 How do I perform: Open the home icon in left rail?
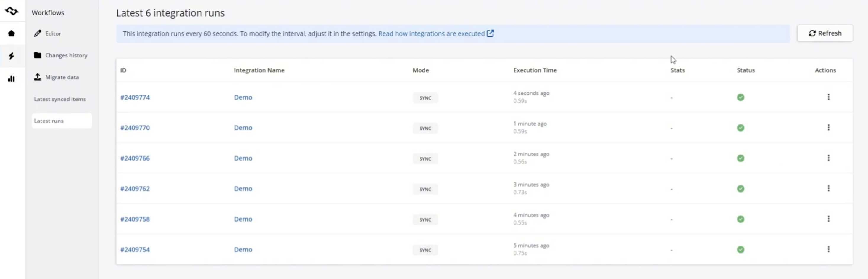12,33
